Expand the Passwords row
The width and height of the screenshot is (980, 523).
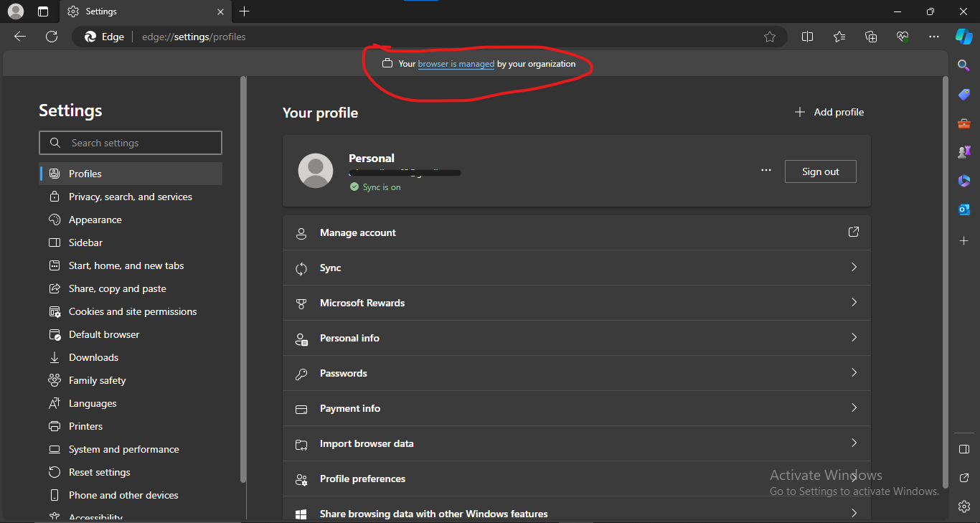point(577,373)
